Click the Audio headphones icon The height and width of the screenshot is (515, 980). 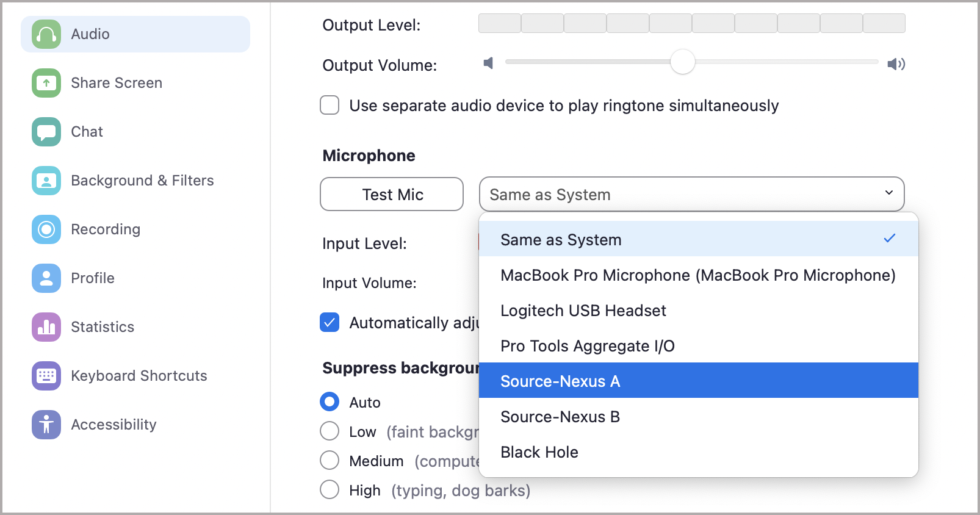pos(46,34)
